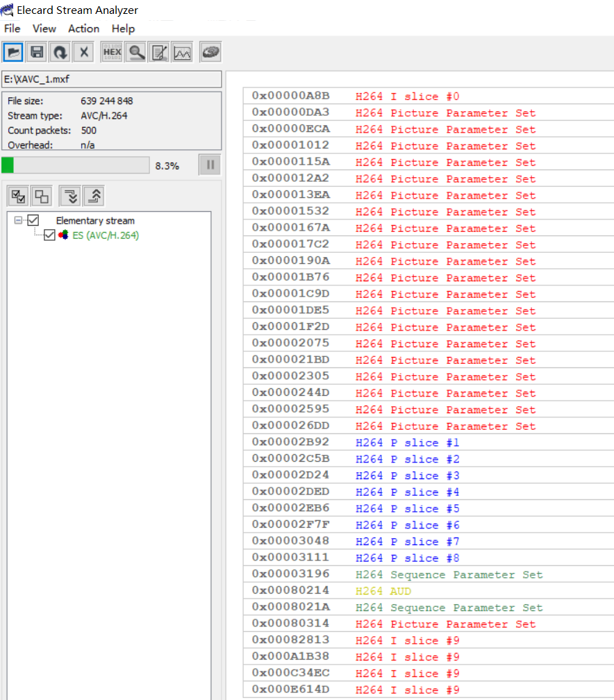Click the expand-all tree icon
The width and height of the screenshot is (614, 700).
(70, 196)
